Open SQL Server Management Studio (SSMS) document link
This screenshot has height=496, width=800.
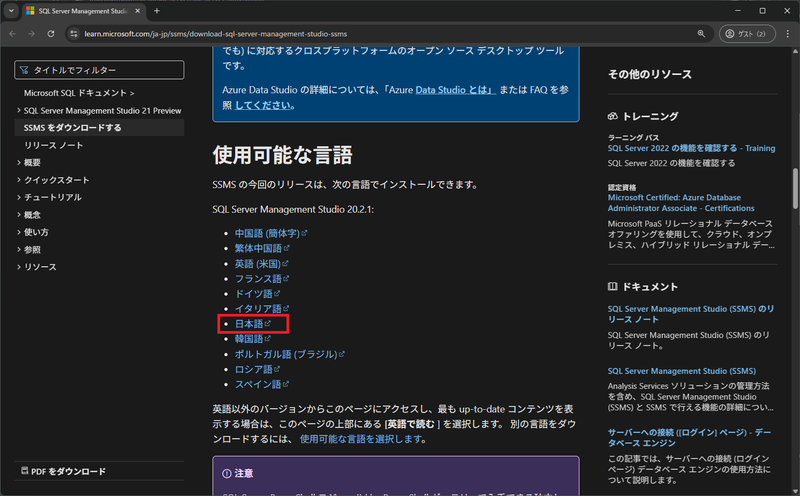coord(682,371)
